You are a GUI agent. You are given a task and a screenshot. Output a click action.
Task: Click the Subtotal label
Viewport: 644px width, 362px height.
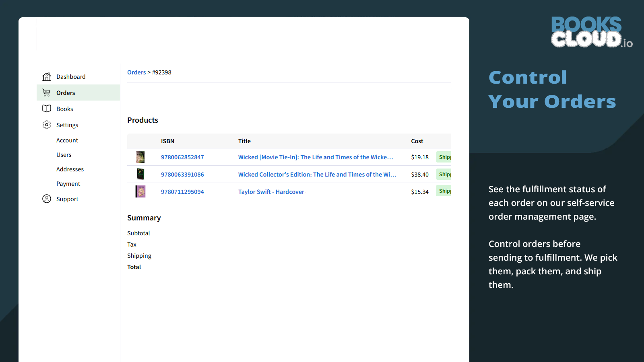[x=138, y=233]
